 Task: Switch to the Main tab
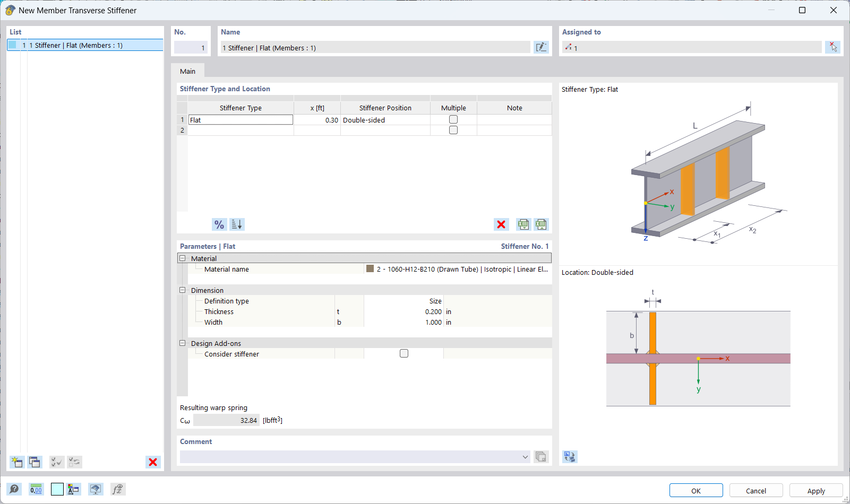187,71
